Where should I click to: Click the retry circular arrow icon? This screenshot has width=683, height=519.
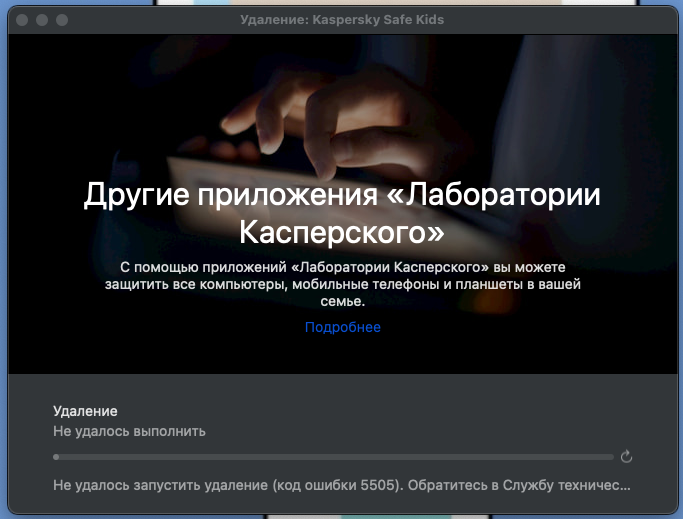coord(626,456)
